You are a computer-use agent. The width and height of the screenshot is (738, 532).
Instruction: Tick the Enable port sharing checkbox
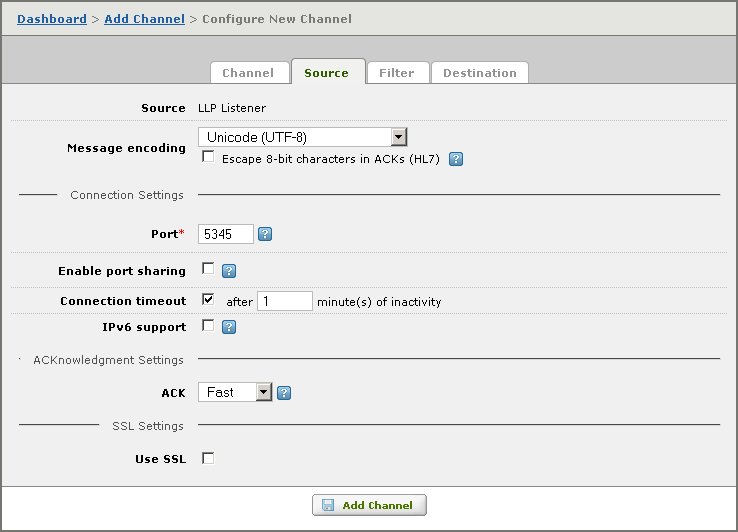(x=208, y=268)
